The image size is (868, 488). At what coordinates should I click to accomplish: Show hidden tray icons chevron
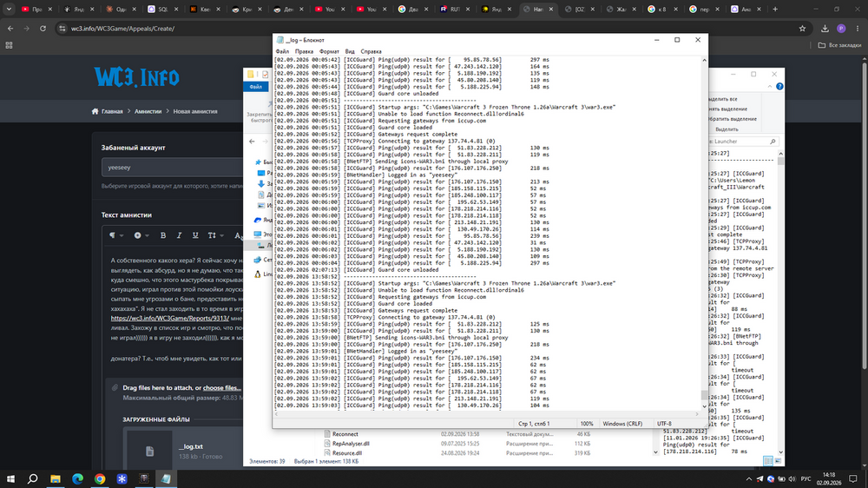pyautogui.click(x=749, y=479)
